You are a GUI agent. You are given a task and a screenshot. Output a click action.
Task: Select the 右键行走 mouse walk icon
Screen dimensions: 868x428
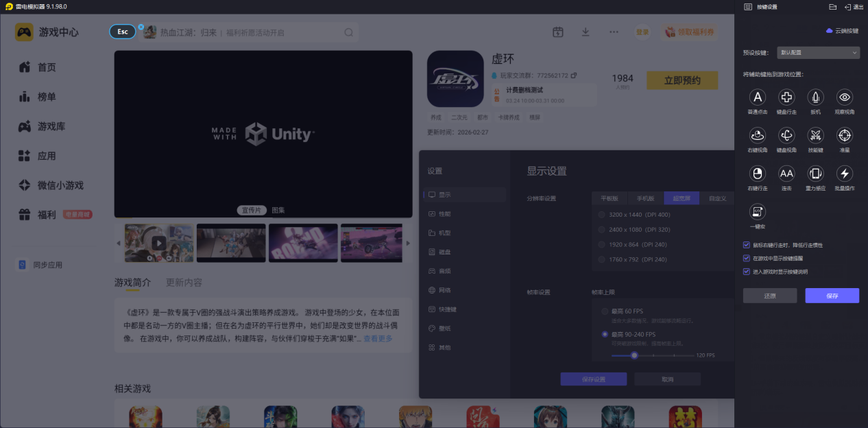[757, 174]
